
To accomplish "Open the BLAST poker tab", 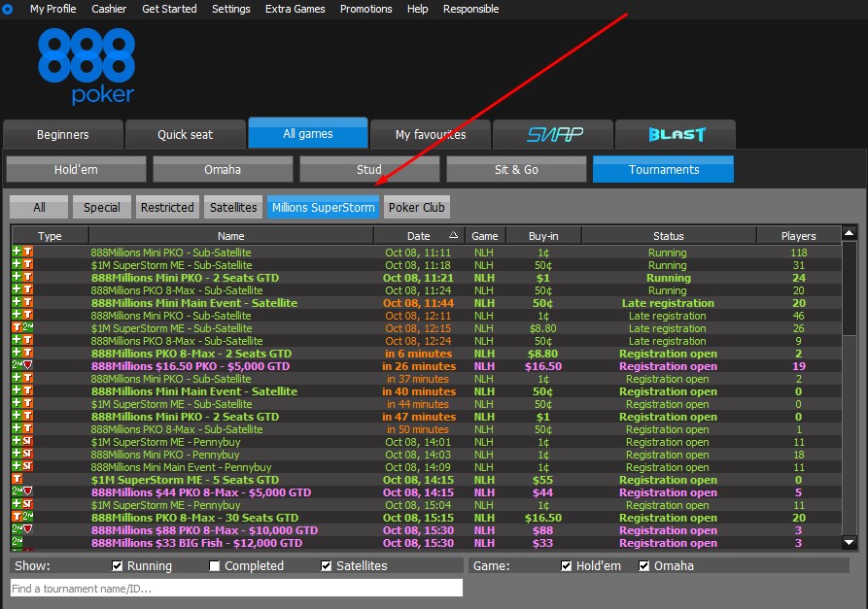I will 675,134.
